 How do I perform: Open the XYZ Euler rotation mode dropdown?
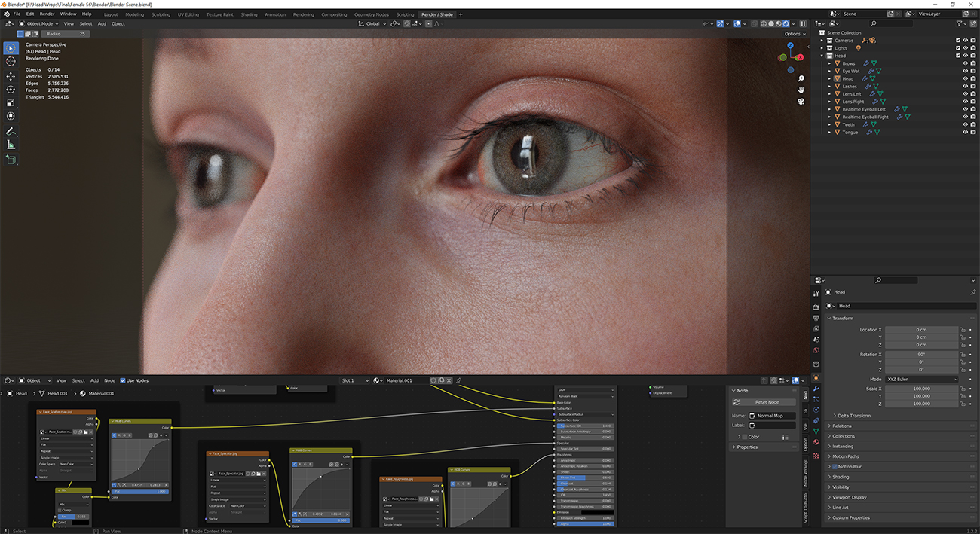coord(921,379)
